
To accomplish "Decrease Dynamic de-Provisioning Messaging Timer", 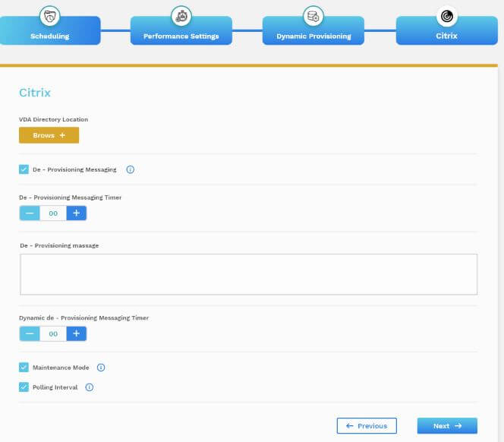I will click(x=30, y=333).
